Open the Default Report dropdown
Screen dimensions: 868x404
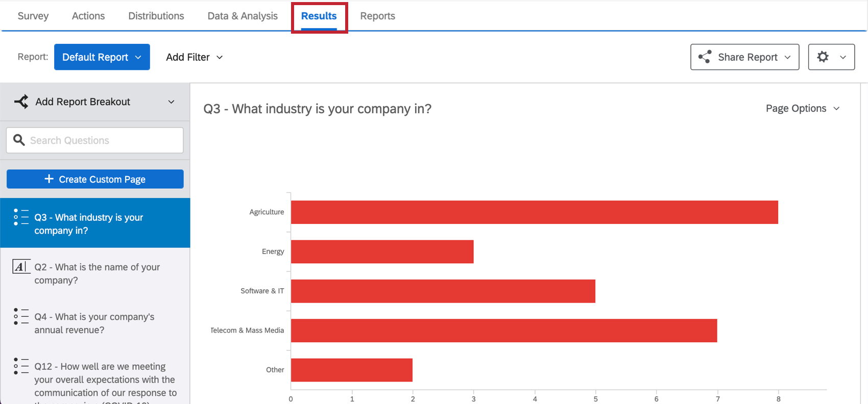click(x=102, y=57)
